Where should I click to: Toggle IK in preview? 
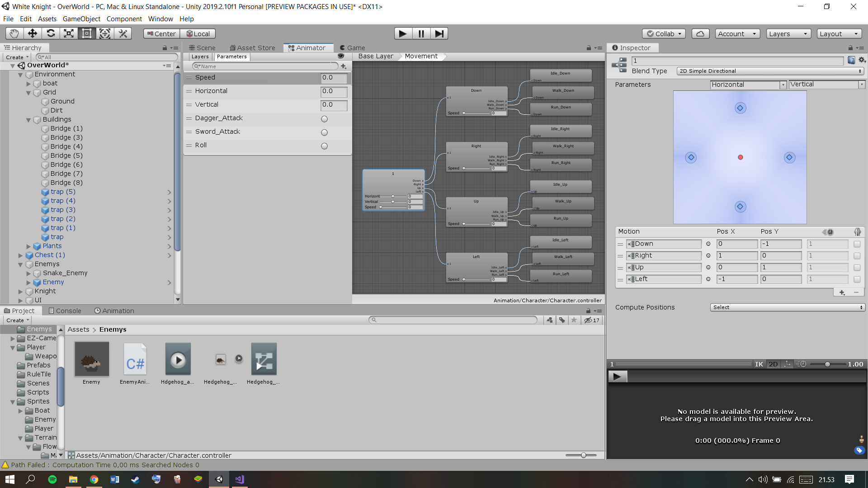(759, 364)
